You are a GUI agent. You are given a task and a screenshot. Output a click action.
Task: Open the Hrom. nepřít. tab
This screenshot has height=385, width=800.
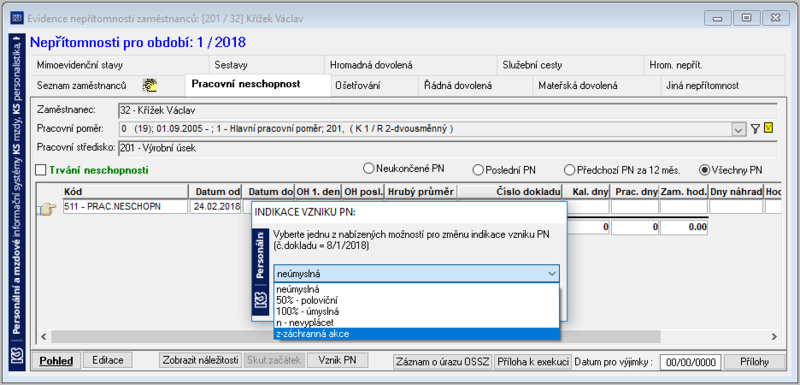pos(714,65)
